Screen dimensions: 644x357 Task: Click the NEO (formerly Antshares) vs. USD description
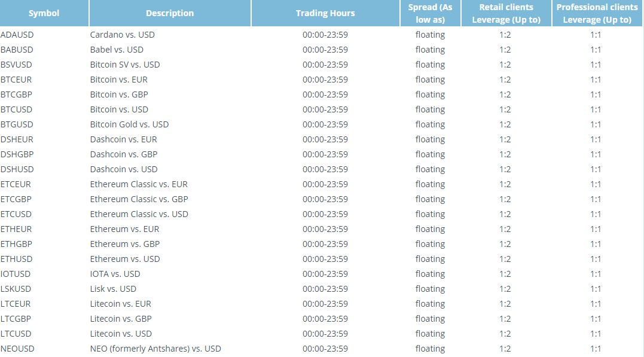(155, 349)
